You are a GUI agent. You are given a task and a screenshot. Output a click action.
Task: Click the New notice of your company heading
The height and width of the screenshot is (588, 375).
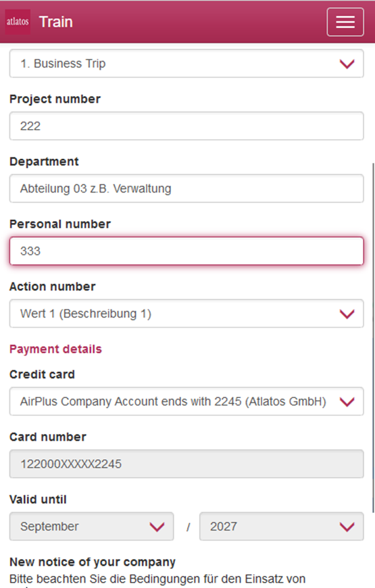[93, 562]
